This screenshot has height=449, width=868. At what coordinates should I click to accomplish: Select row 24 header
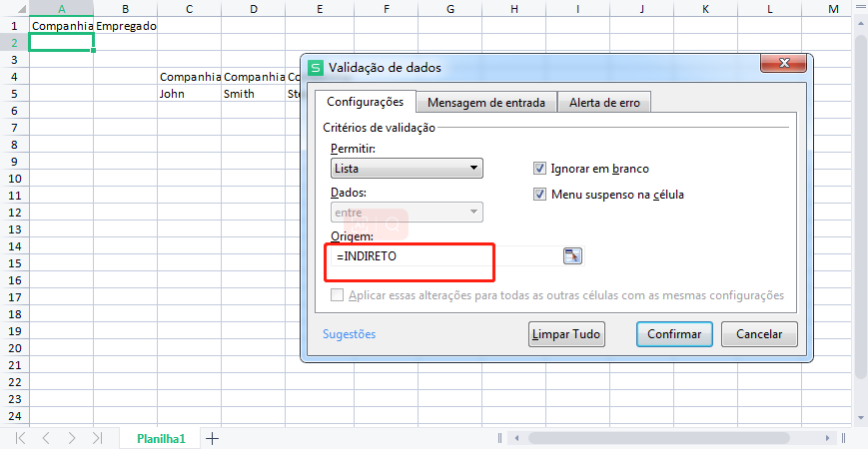14,416
